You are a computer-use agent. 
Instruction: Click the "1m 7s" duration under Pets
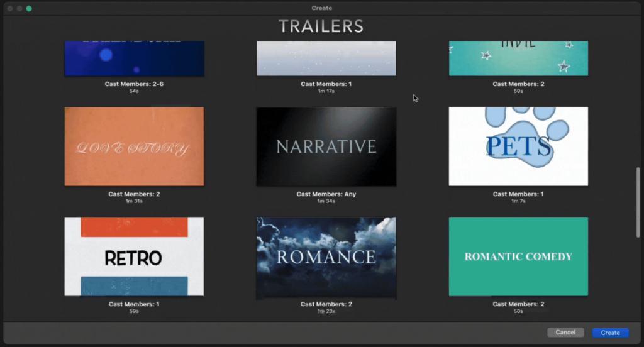(518, 201)
